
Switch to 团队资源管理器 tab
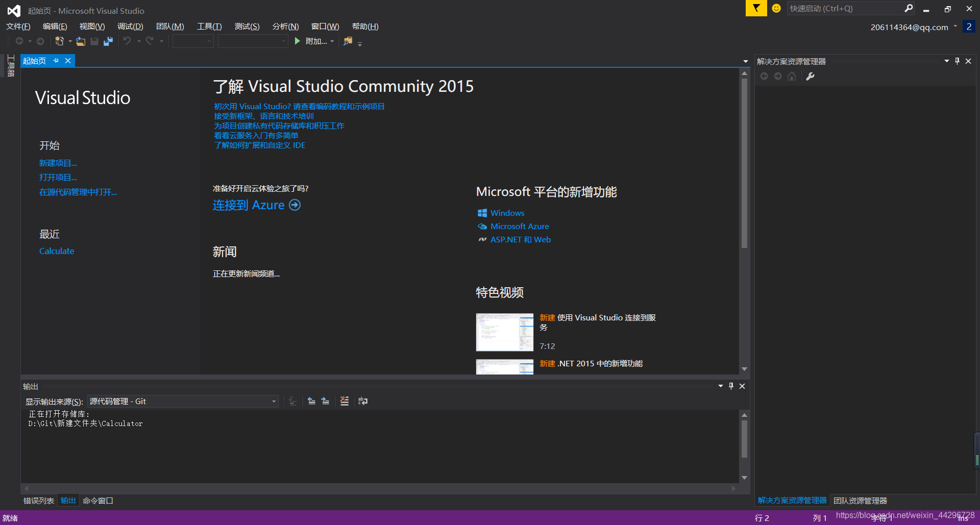(x=860, y=501)
